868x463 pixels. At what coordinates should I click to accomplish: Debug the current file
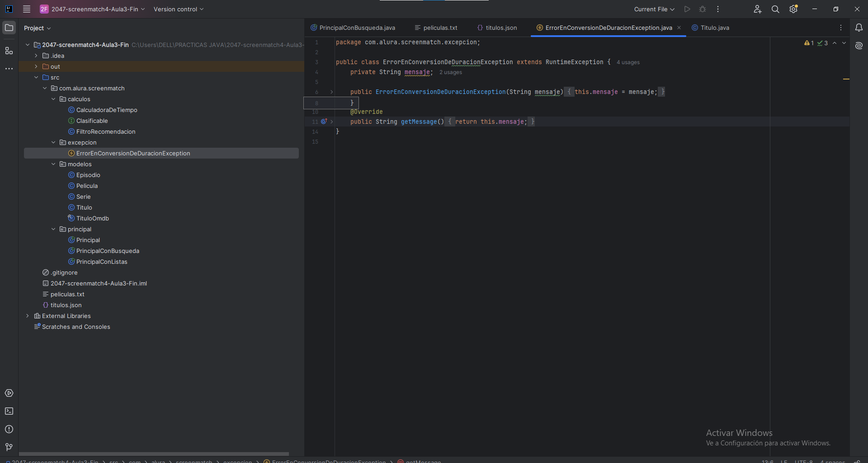(x=703, y=9)
